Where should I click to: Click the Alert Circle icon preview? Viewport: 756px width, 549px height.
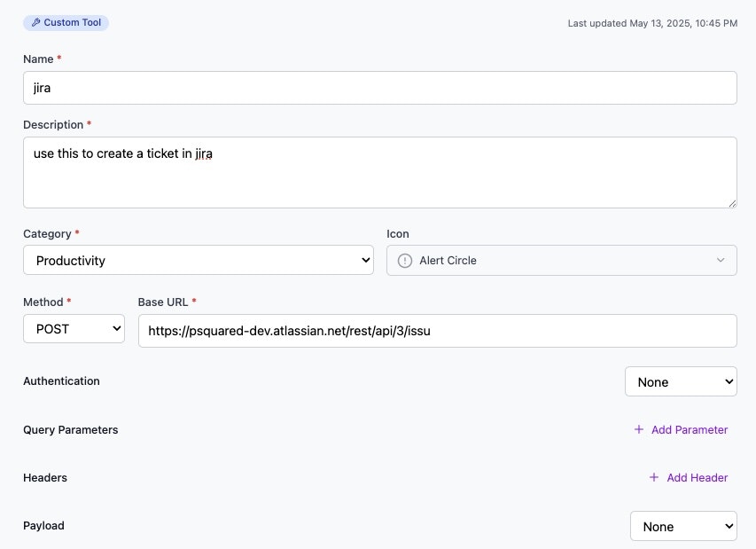pyautogui.click(x=405, y=261)
